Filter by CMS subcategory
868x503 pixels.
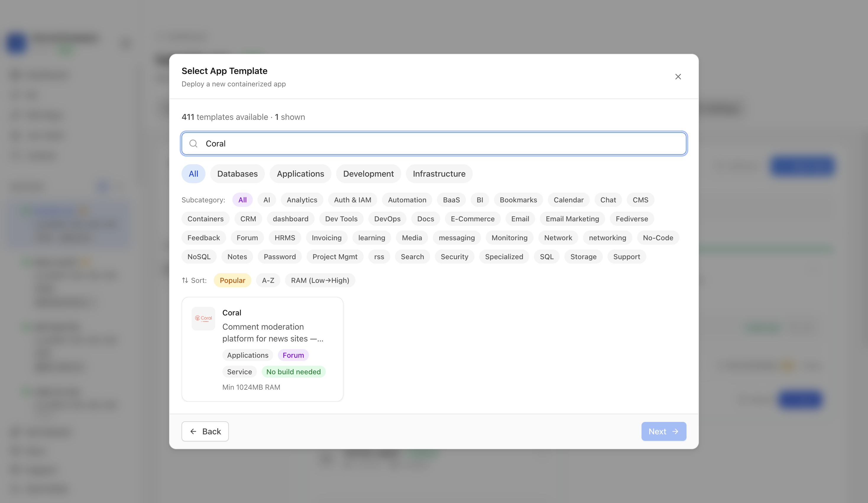pyautogui.click(x=640, y=200)
